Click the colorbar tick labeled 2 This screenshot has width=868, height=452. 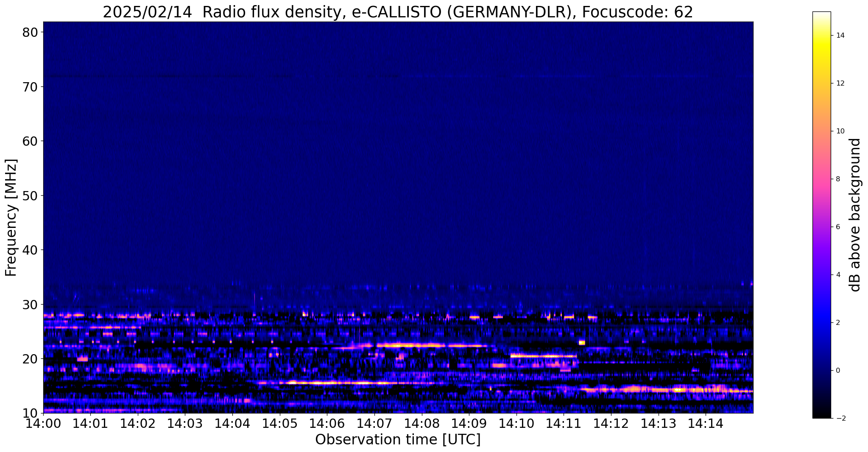coord(838,323)
